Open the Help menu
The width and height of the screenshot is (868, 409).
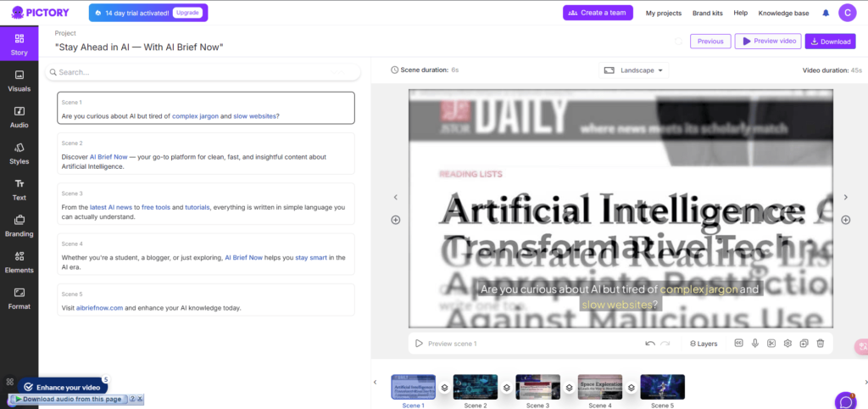740,13
